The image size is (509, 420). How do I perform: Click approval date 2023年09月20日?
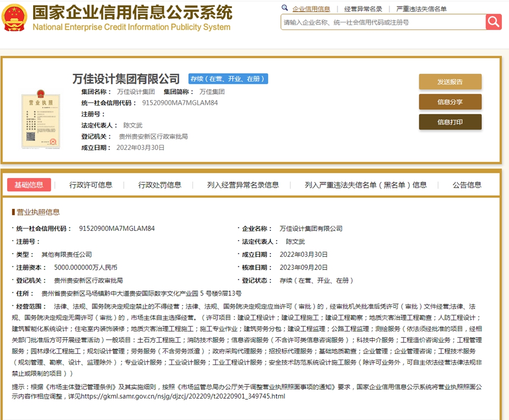point(303,267)
